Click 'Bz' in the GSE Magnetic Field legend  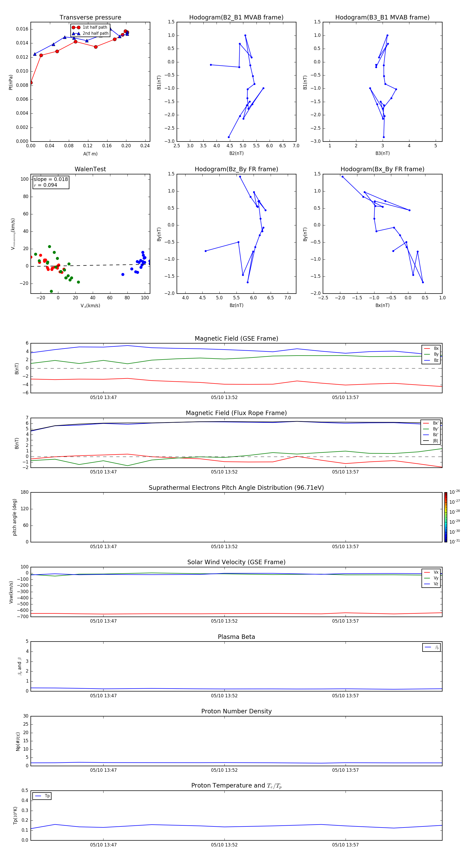click(436, 361)
